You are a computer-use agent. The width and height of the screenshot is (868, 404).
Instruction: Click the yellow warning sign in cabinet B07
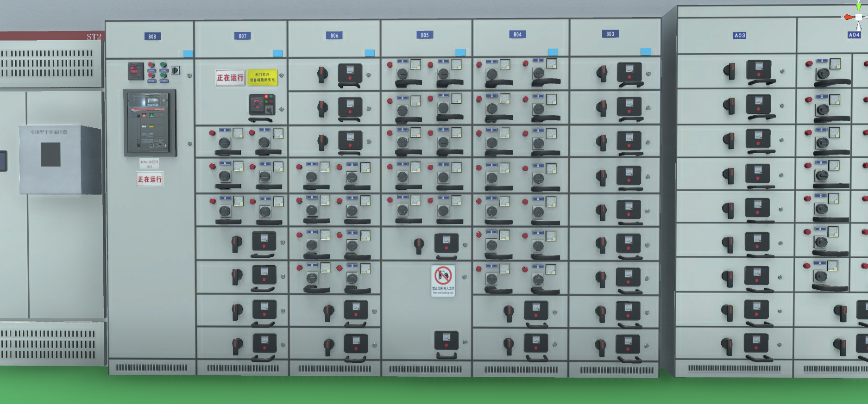[x=262, y=78]
